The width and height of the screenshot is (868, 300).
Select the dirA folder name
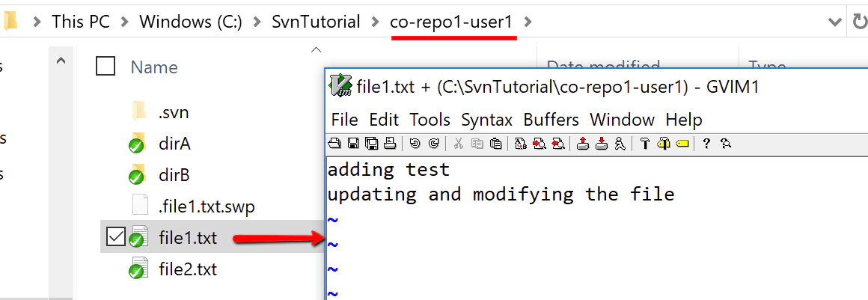click(174, 144)
